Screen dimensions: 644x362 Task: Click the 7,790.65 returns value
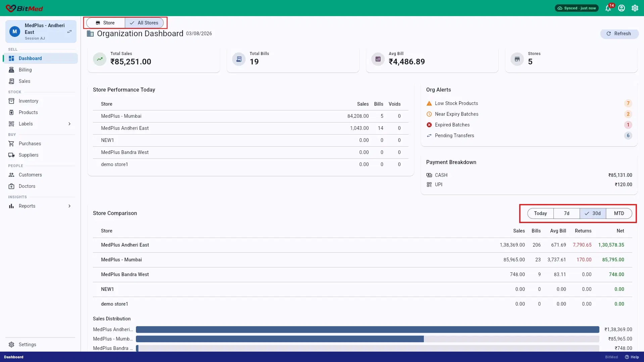582,245
